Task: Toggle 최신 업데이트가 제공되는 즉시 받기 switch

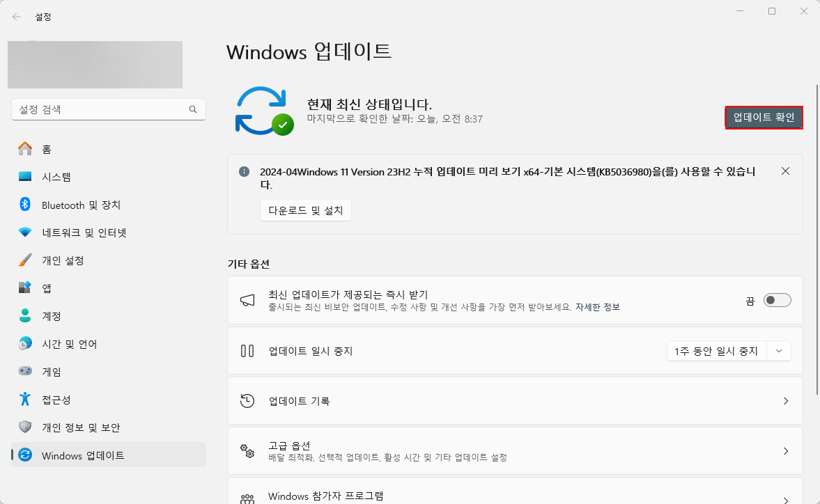Action: click(777, 300)
